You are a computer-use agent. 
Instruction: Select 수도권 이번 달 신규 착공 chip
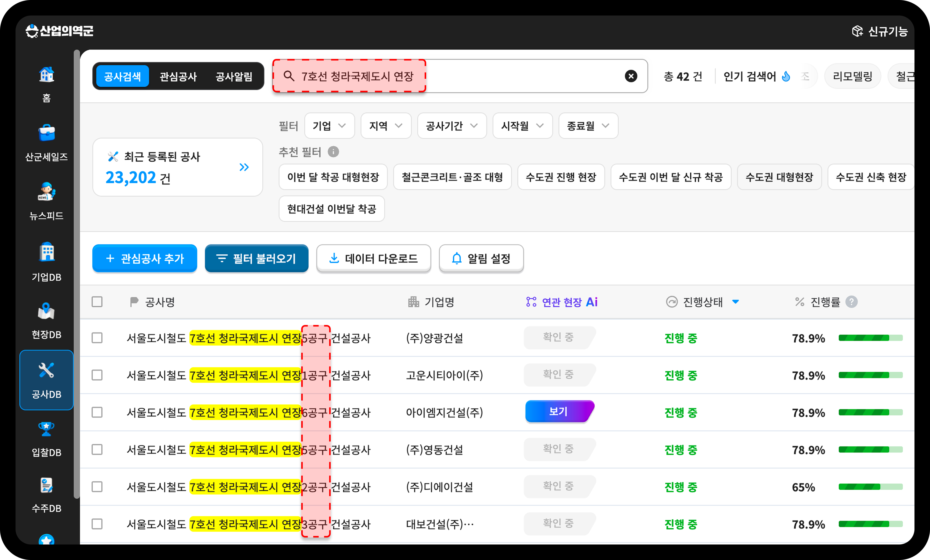[671, 177]
